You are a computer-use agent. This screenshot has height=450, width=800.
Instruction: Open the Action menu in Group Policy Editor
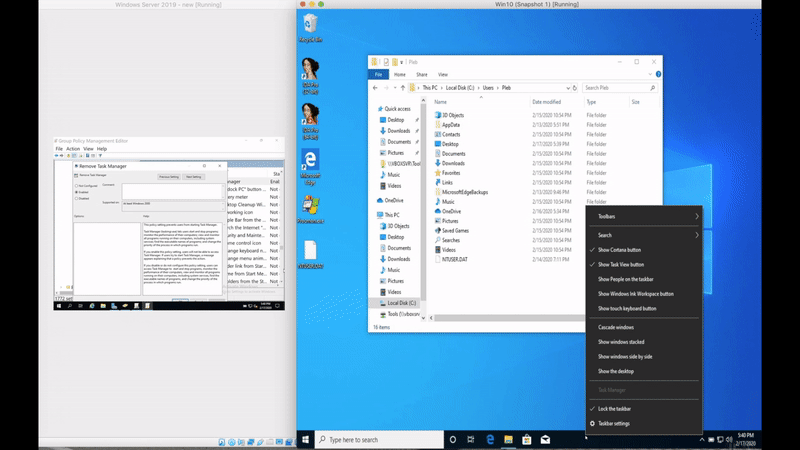73,149
